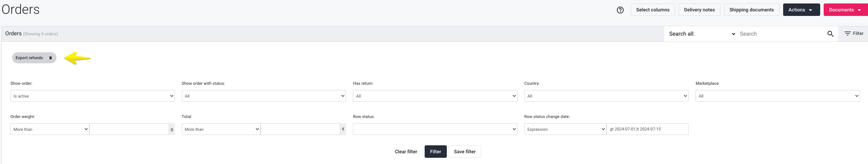Click the help question mark icon
Viewport: 868px width, 164px height.
[x=620, y=10]
